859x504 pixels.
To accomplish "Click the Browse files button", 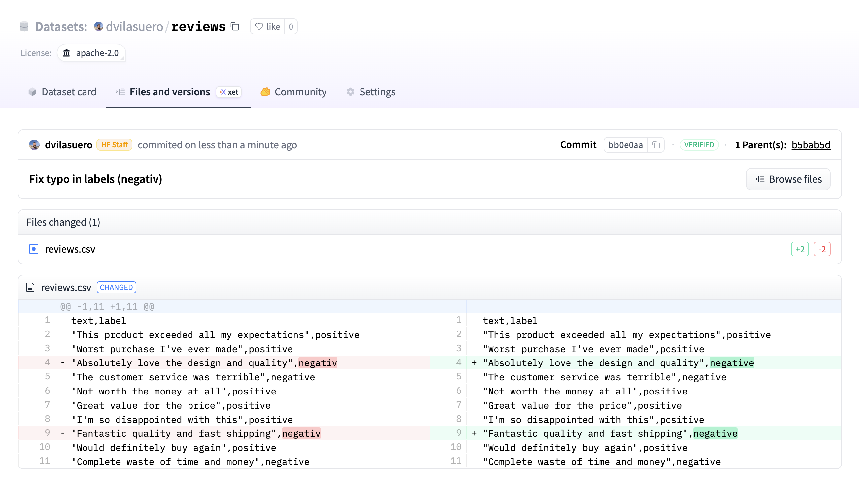I will (788, 179).
